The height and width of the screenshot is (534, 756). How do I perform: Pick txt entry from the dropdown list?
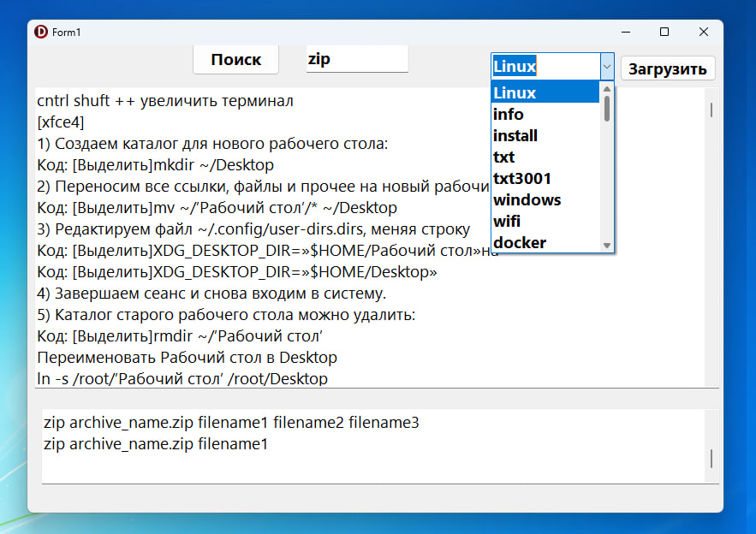click(x=545, y=157)
